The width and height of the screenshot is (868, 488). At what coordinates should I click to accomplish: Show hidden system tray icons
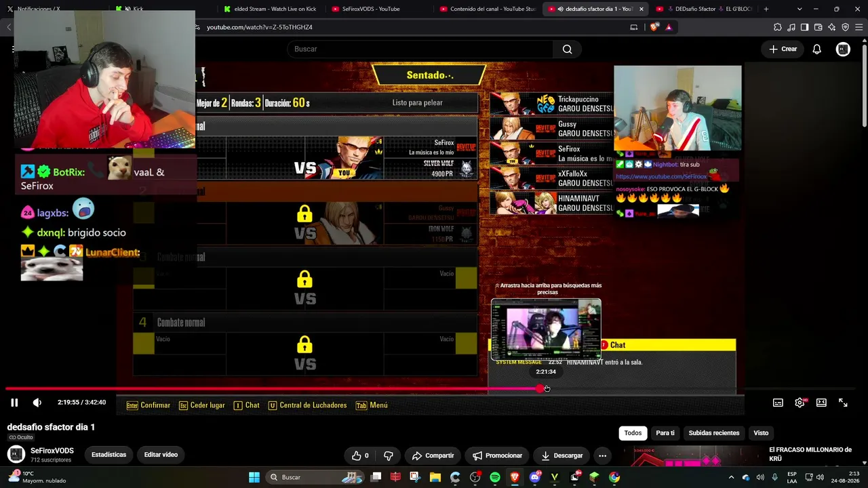(x=731, y=477)
